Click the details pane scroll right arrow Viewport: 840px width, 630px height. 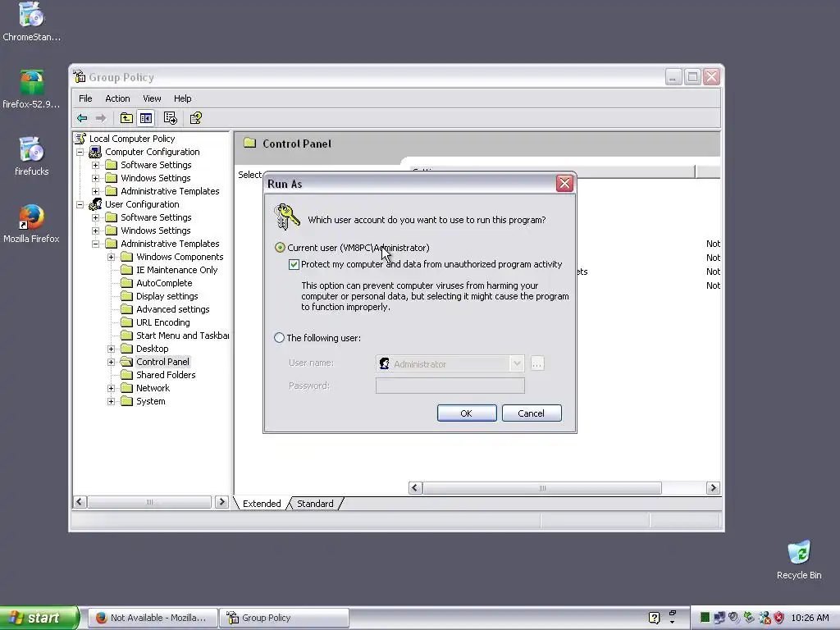[713, 488]
